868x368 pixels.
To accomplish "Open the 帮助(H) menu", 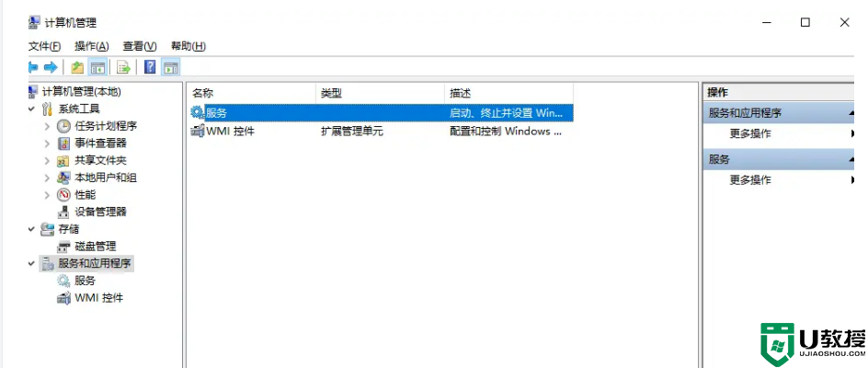I will pyautogui.click(x=188, y=46).
